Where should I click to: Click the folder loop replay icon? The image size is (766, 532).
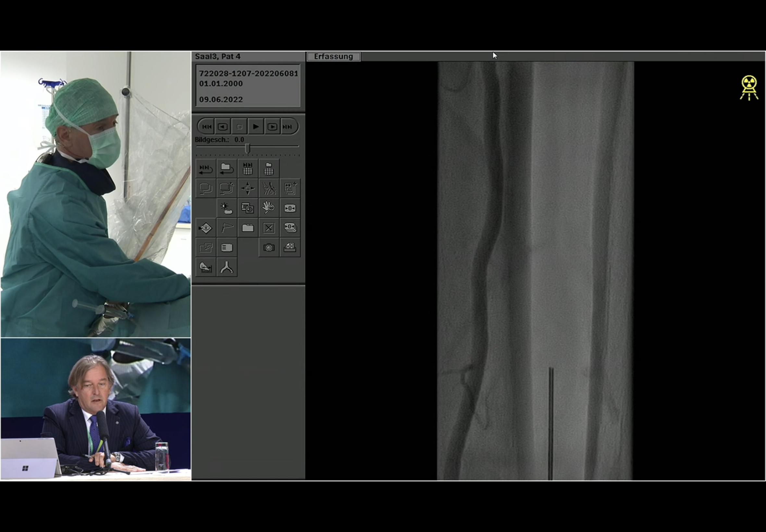tap(227, 169)
